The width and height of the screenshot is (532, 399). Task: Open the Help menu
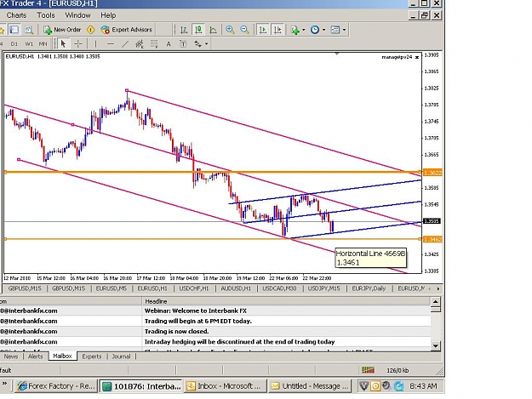click(108, 15)
